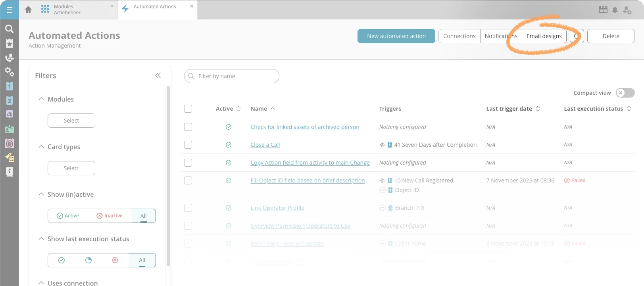Open the Close a Call action link
Viewport: 644px width, 286px height.
click(x=265, y=145)
